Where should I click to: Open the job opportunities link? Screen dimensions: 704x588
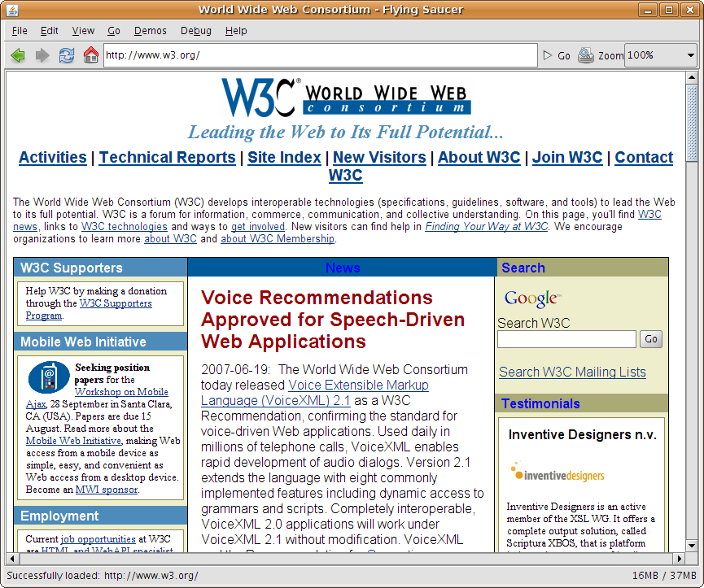point(98,539)
